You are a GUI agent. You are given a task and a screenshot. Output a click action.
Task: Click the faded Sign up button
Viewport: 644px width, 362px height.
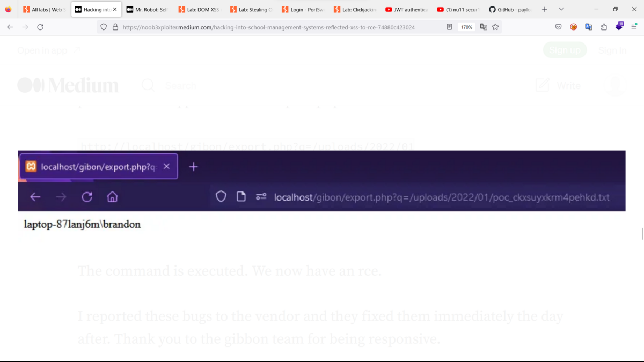[x=565, y=50]
